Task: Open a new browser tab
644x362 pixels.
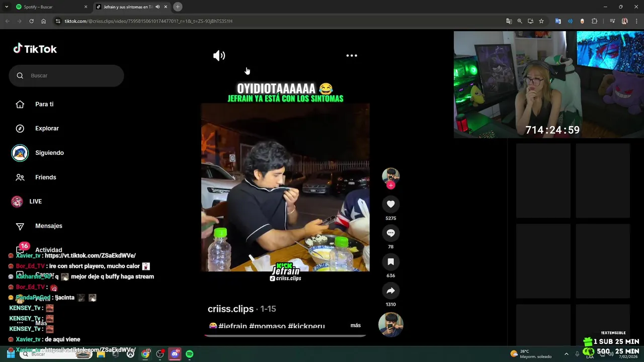Action: click(x=178, y=7)
